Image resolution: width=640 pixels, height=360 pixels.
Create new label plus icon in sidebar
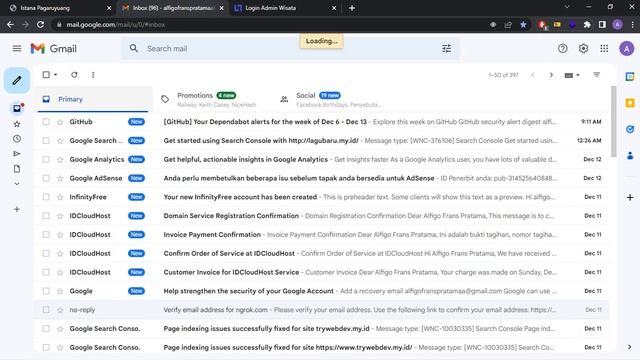pyautogui.click(x=17, y=209)
